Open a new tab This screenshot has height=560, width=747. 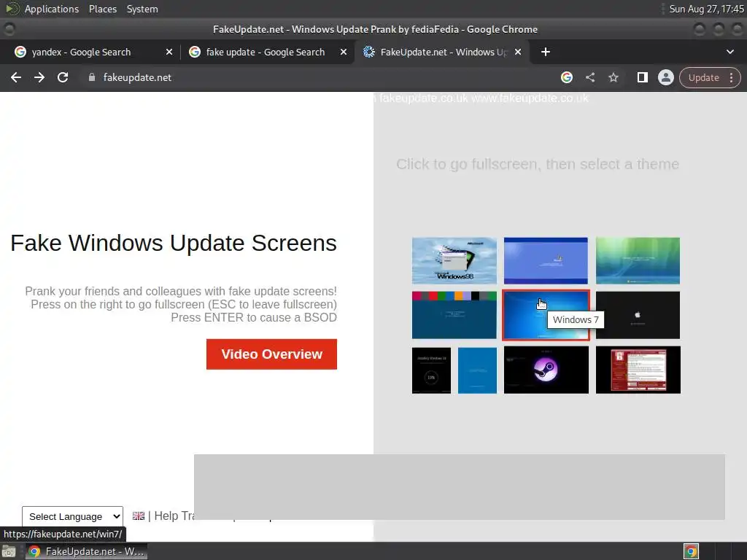pyautogui.click(x=546, y=52)
